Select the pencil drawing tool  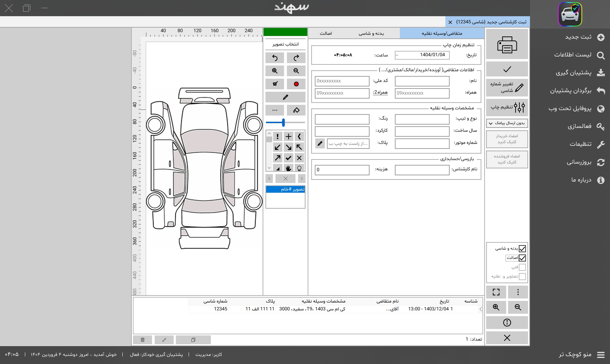(x=285, y=97)
